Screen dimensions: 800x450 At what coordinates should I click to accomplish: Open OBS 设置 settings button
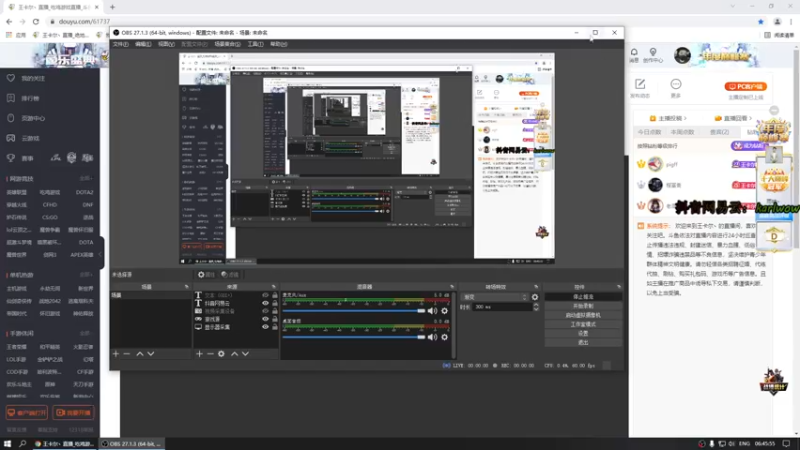583,333
